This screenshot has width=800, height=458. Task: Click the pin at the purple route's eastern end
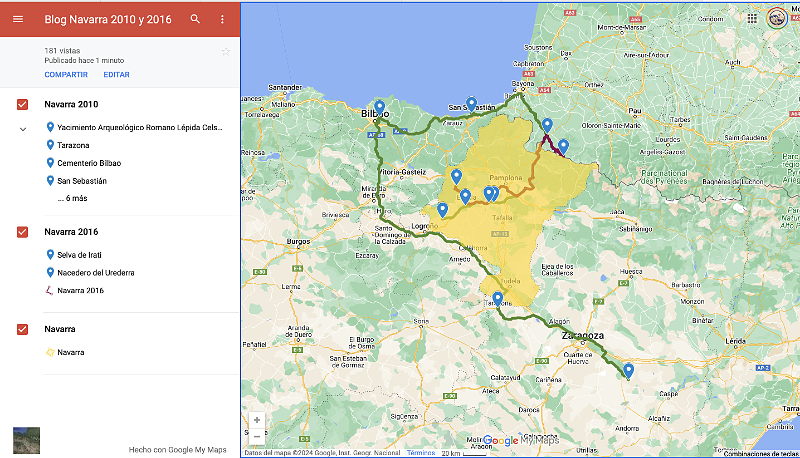click(x=563, y=147)
